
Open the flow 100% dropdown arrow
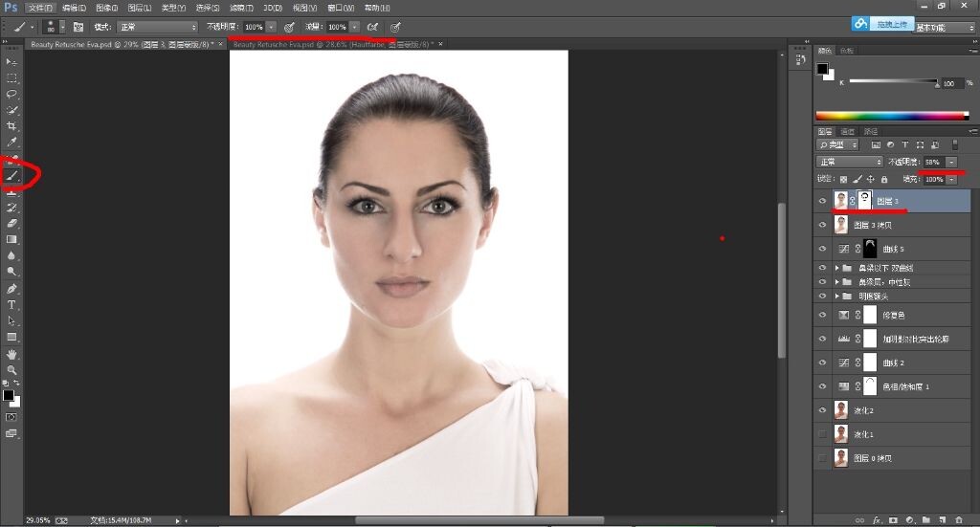[354, 27]
